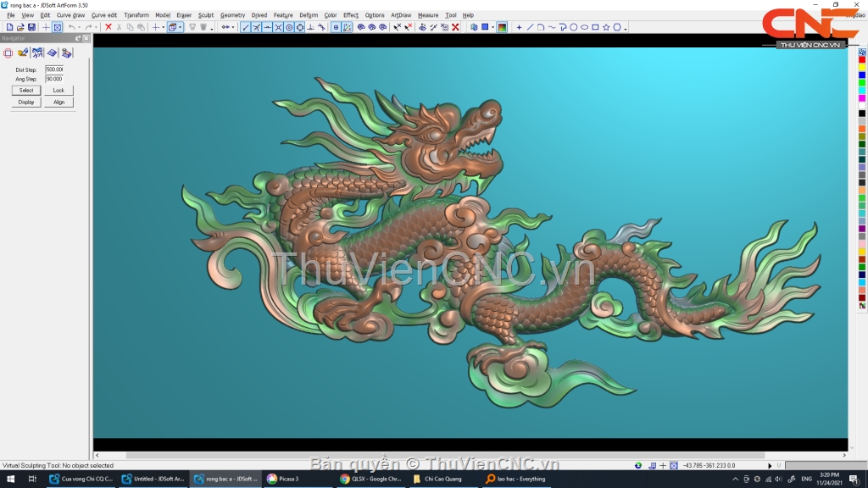Select the arc drawing tool

[541, 27]
